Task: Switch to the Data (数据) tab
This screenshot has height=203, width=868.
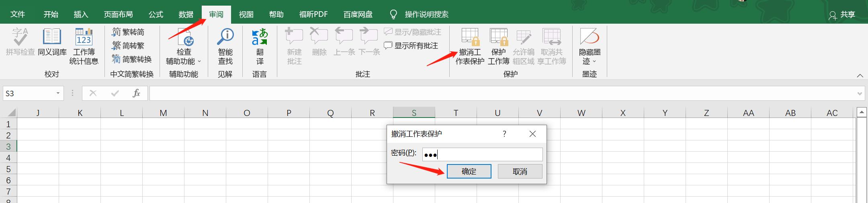Action: tap(186, 14)
